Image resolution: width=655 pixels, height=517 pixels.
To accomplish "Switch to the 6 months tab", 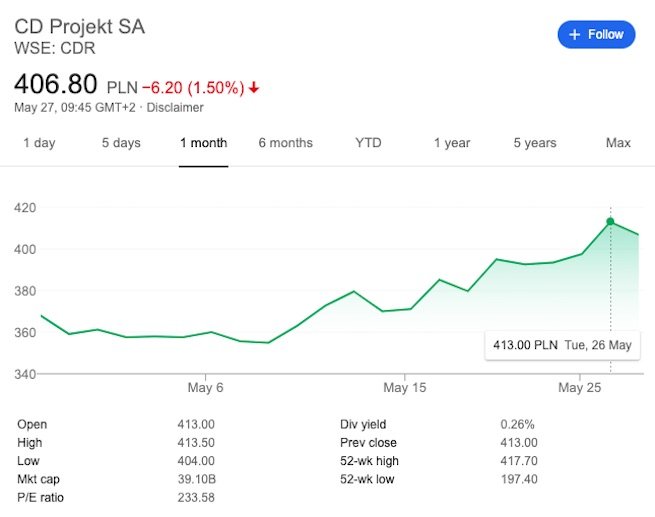I will [286, 143].
